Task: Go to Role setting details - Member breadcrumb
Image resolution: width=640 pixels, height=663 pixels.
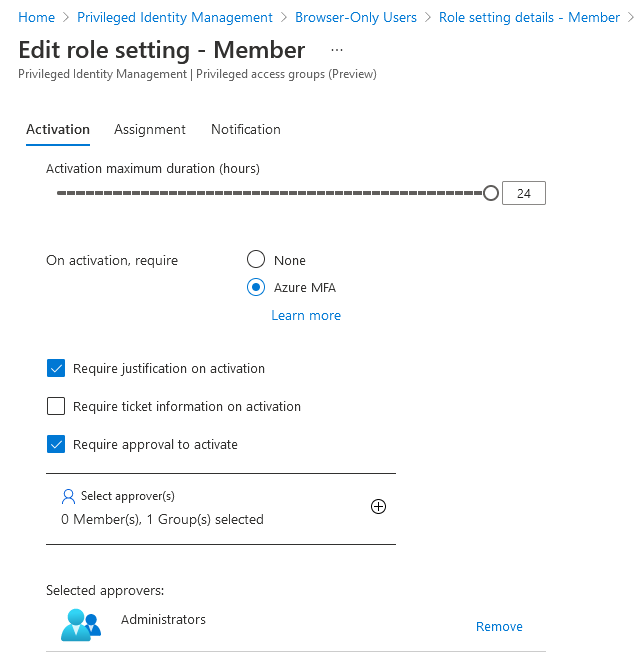Action: click(x=529, y=17)
